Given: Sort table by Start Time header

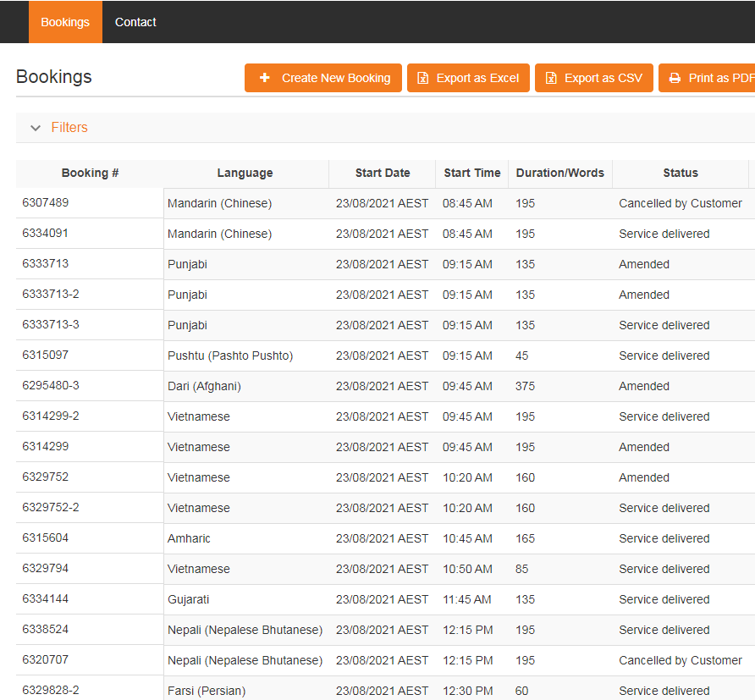Looking at the screenshot, I should pyautogui.click(x=472, y=173).
